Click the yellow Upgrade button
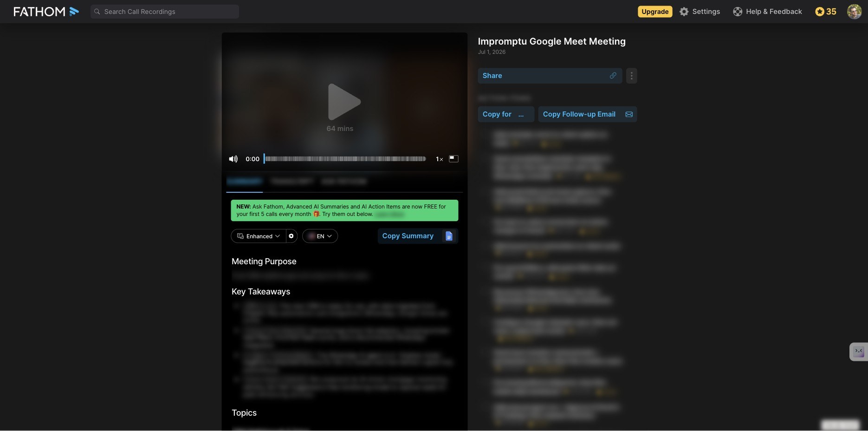The width and height of the screenshot is (868, 431). pyautogui.click(x=655, y=12)
